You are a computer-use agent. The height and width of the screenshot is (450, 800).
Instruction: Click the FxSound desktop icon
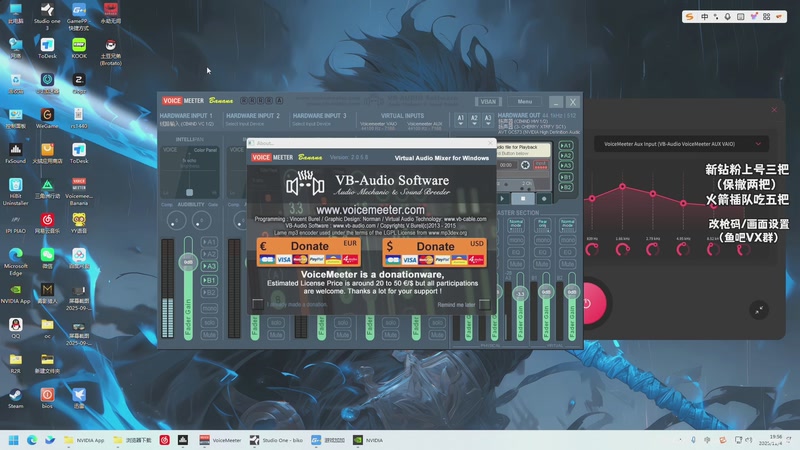pyautogui.click(x=15, y=147)
